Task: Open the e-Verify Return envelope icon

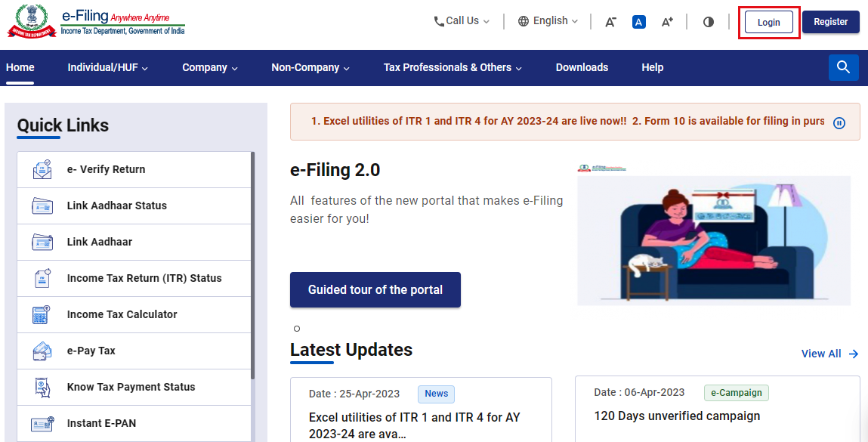Action: pos(42,169)
